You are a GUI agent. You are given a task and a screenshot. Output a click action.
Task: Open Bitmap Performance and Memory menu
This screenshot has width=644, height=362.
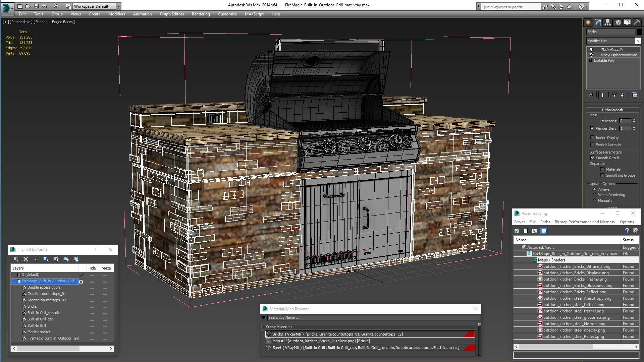(x=585, y=222)
